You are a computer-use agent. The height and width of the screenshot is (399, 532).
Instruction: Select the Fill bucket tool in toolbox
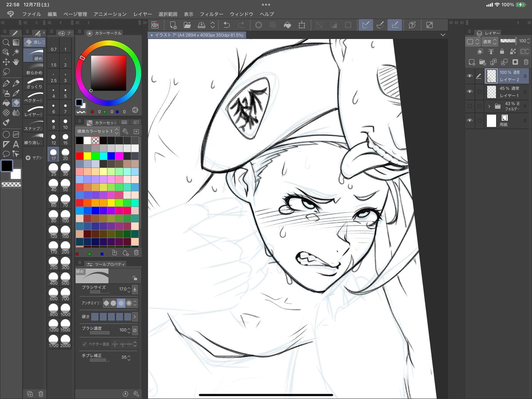pos(6,103)
